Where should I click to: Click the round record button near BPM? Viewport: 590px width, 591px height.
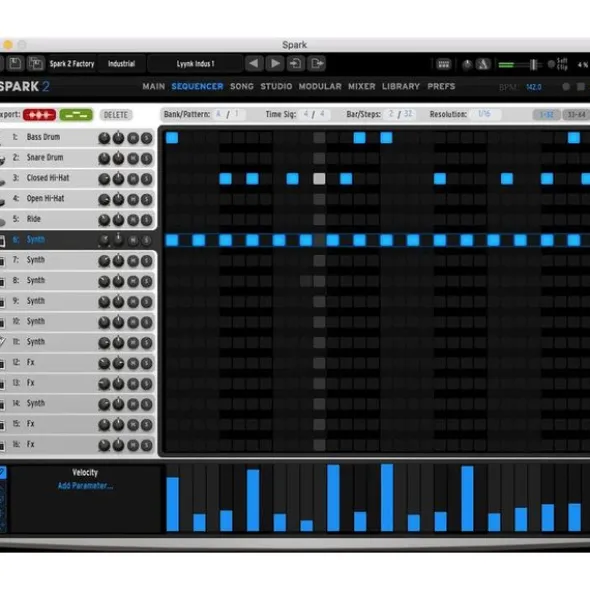click(566, 87)
